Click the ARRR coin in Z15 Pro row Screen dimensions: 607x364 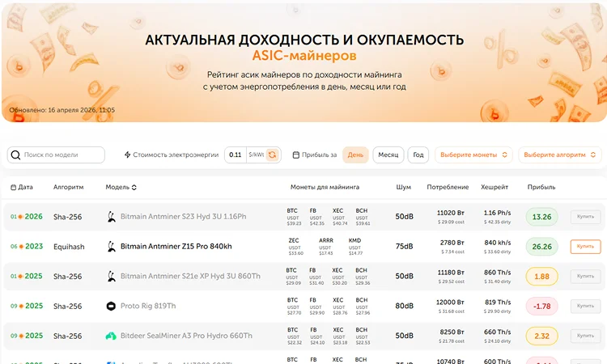325,247
